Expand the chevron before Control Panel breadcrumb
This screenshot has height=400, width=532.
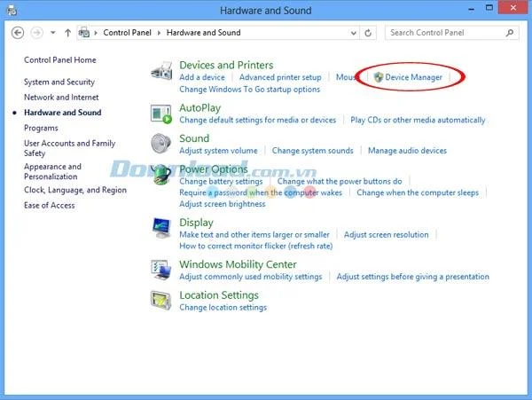coord(96,33)
